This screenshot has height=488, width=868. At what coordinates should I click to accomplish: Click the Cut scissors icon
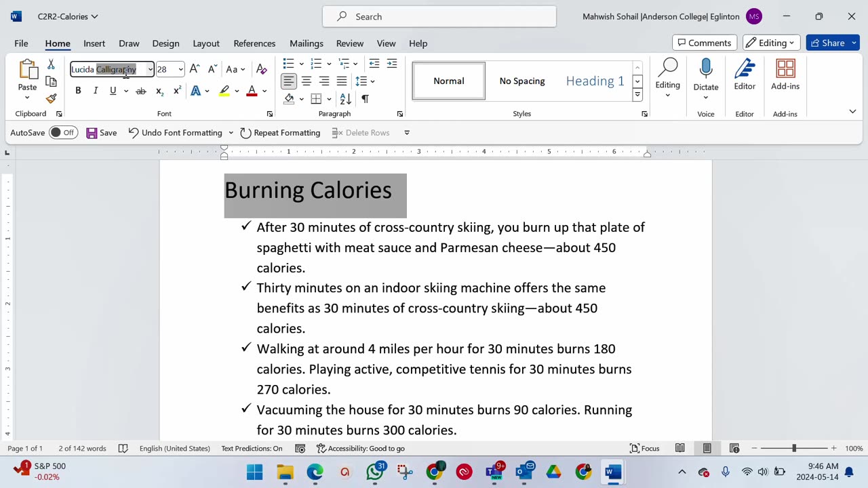point(51,64)
